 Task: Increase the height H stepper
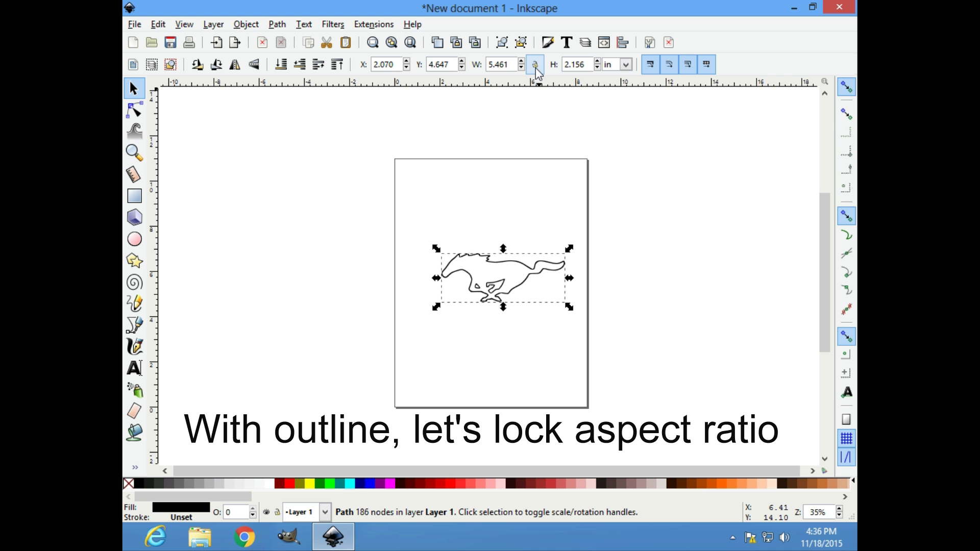tap(597, 61)
